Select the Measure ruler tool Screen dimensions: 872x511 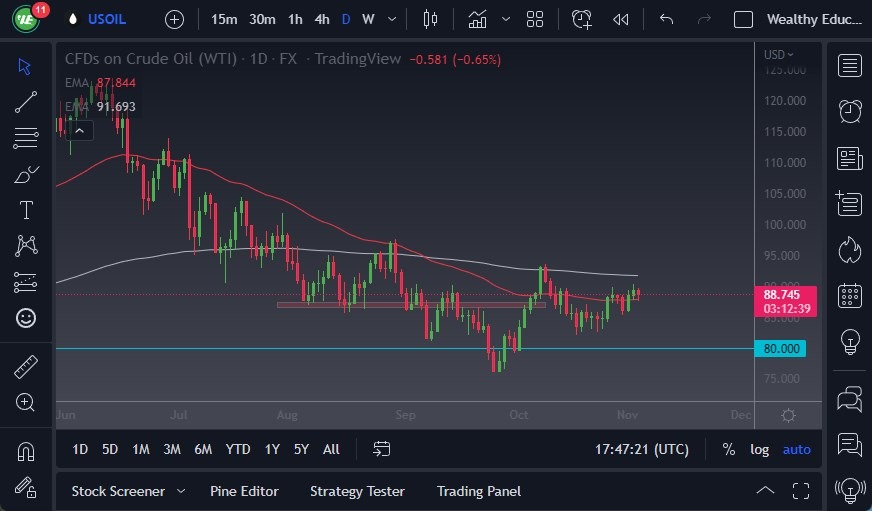click(x=26, y=367)
